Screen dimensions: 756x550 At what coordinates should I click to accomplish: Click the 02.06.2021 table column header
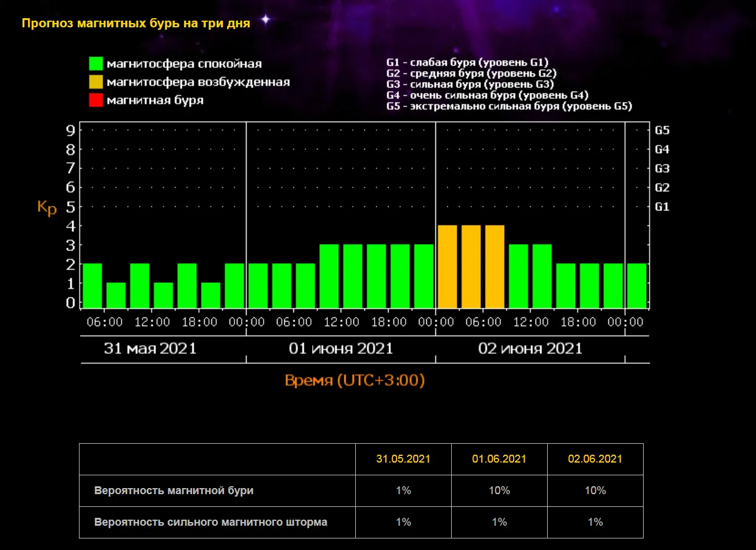click(x=595, y=459)
